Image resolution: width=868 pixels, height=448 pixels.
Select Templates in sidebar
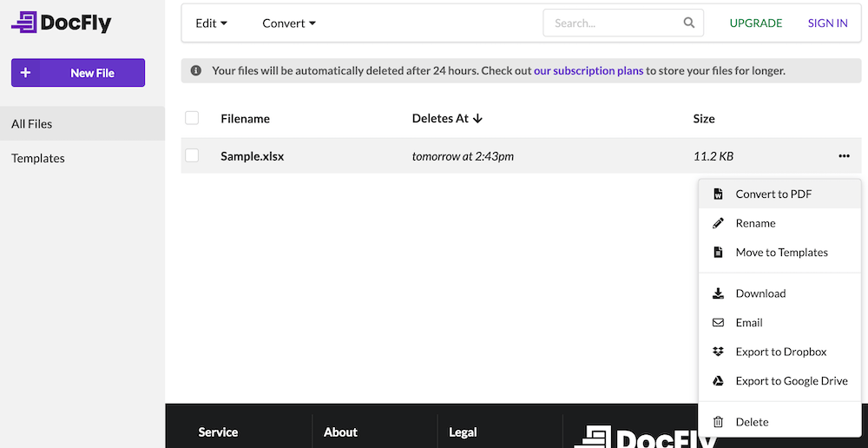[82, 158]
